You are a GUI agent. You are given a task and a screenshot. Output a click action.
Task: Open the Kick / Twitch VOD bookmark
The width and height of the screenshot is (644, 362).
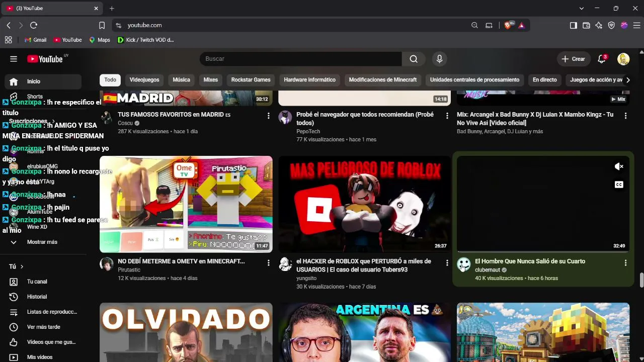tap(145, 40)
